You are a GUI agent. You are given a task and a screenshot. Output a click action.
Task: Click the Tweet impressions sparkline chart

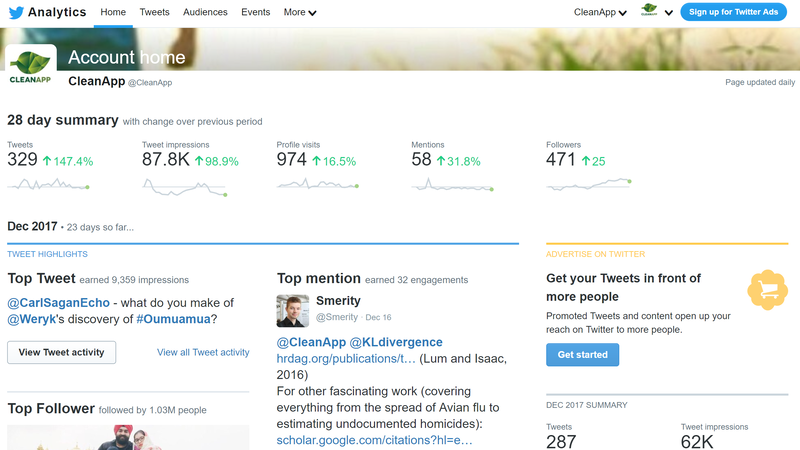pyautogui.click(x=184, y=187)
